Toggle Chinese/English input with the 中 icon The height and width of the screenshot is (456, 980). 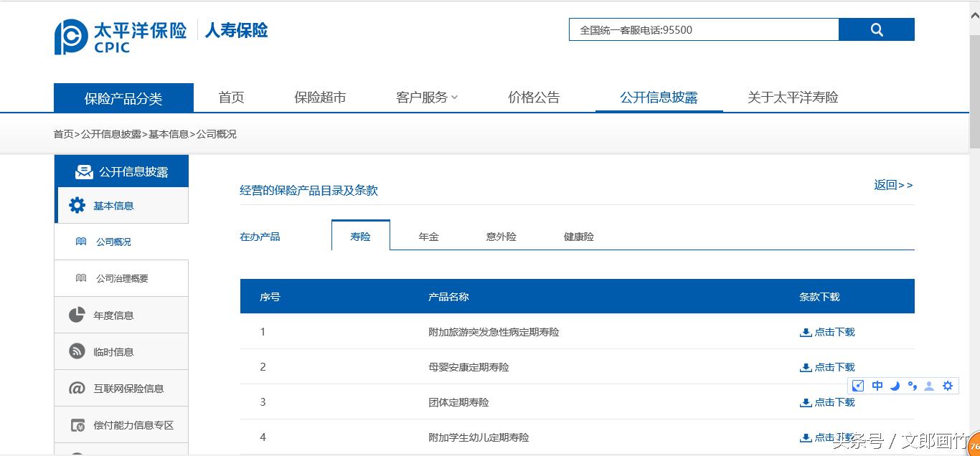click(877, 386)
